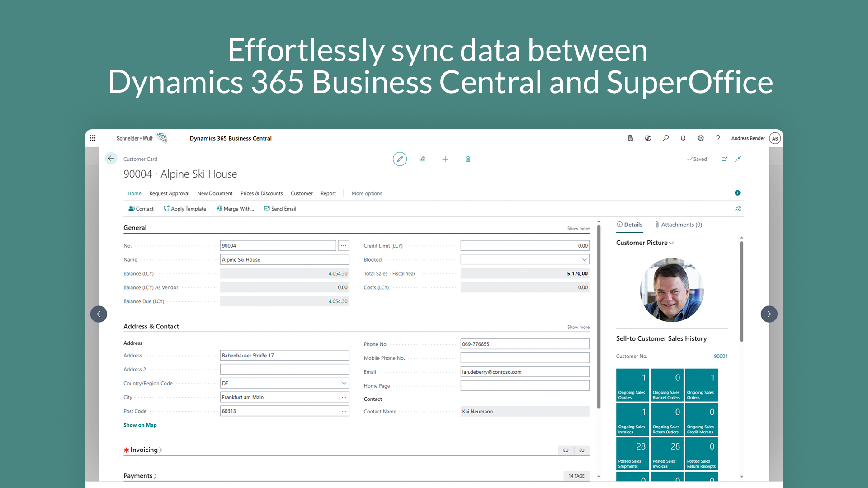Expand Customer Picture chevron

pos(671,243)
